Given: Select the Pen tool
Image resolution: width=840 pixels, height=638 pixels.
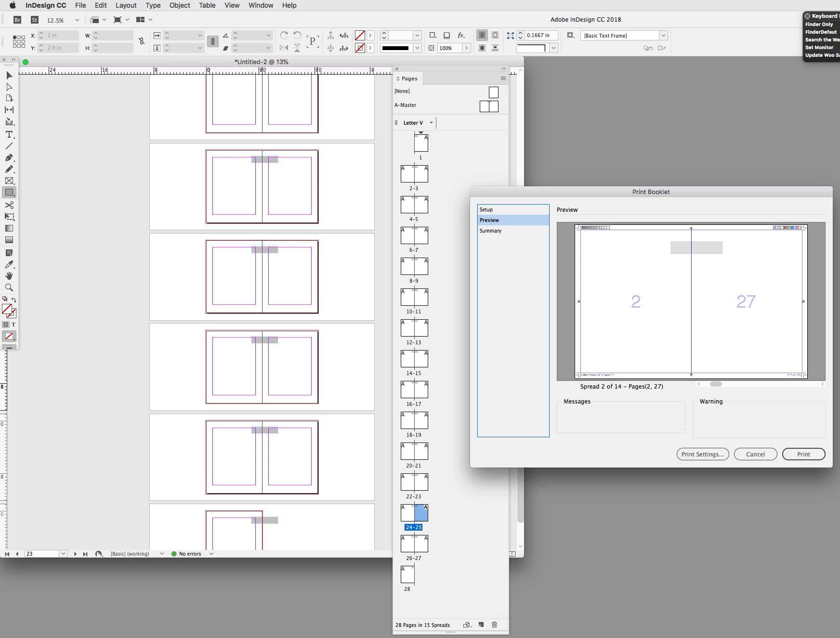Looking at the screenshot, I should point(9,157).
